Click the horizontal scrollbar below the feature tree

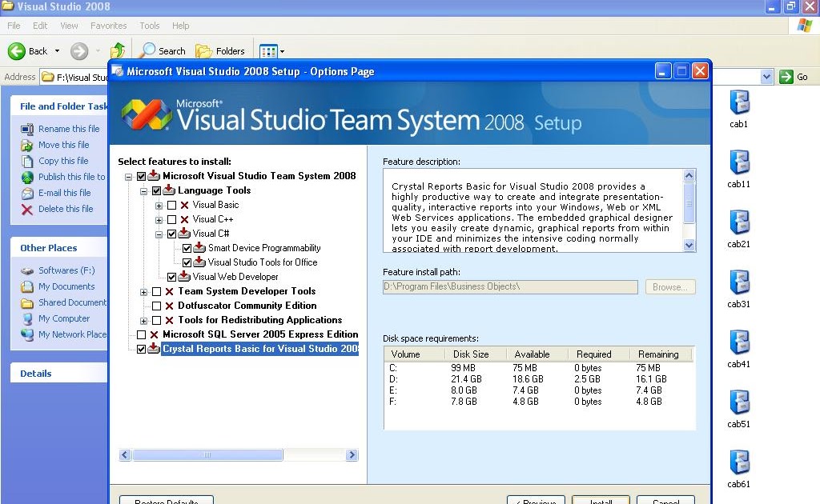click(x=208, y=454)
